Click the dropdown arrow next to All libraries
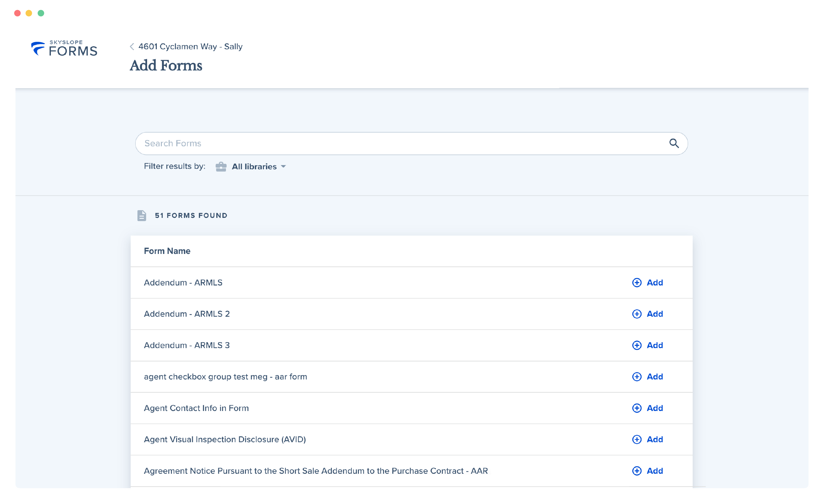The image size is (824, 504). pyautogui.click(x=284, y=166)
